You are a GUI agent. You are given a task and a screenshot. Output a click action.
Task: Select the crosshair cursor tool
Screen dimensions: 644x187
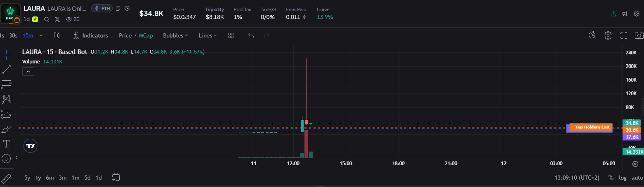(x=7, y=55)
